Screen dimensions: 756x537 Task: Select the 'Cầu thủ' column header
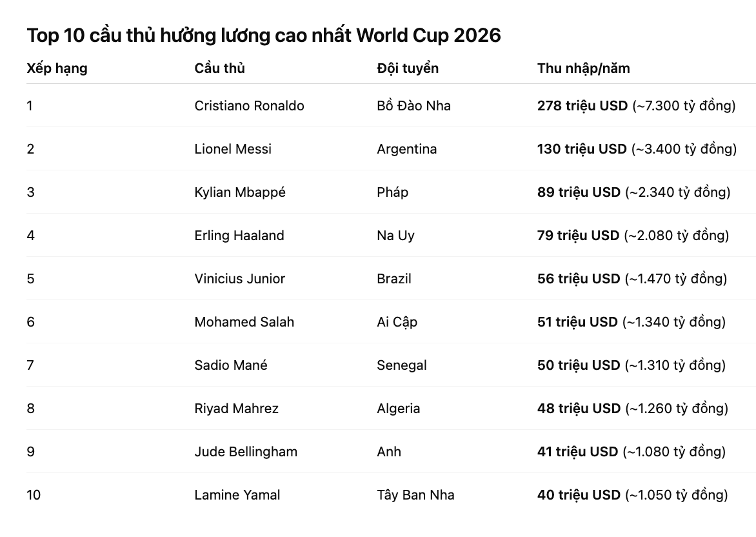[219, 68]
